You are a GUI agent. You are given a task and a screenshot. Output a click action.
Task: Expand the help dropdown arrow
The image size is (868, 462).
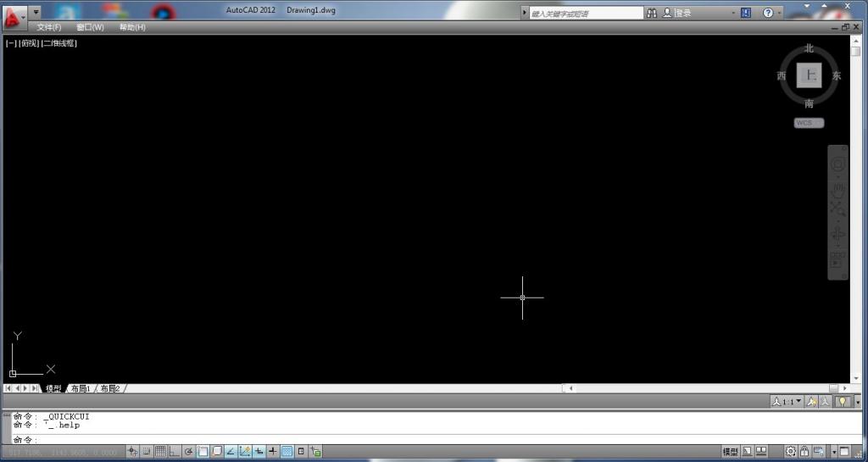click(x=780, y=13)
